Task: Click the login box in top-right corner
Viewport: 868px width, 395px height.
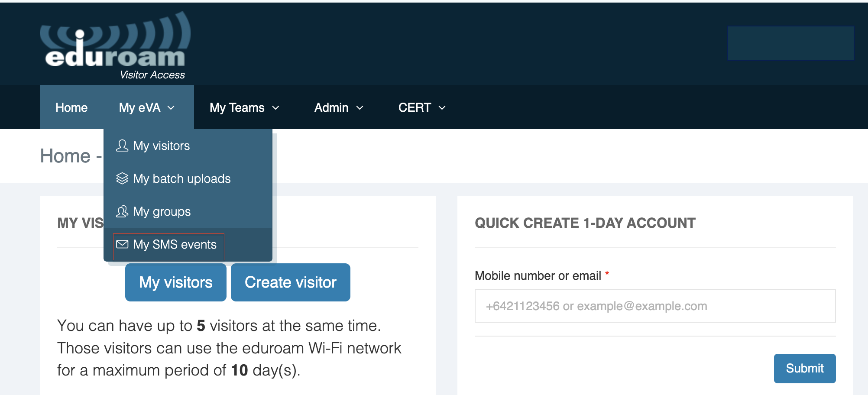Action: (x=790, y=42)
